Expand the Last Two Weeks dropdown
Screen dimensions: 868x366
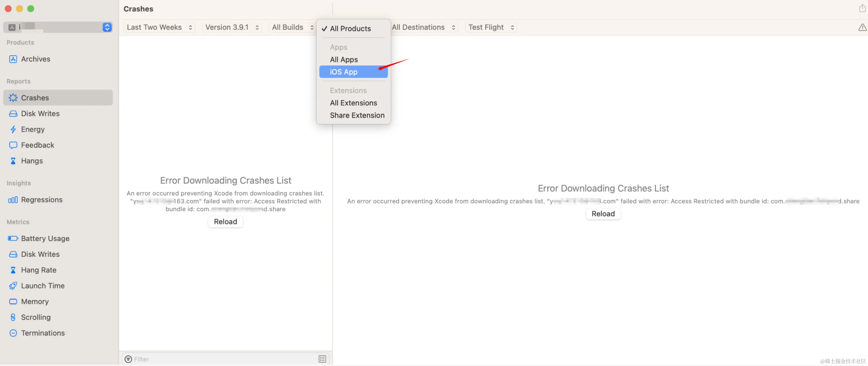(x=159, y=27)
